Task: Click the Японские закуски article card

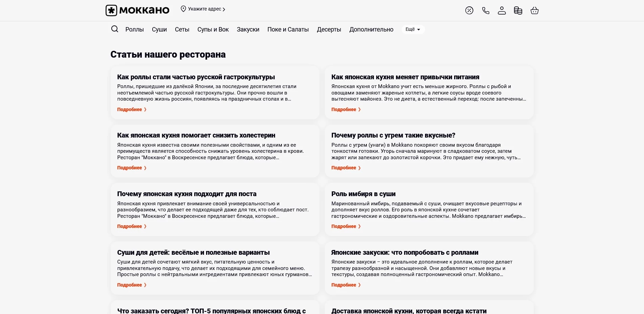Action: coord(429,268)
